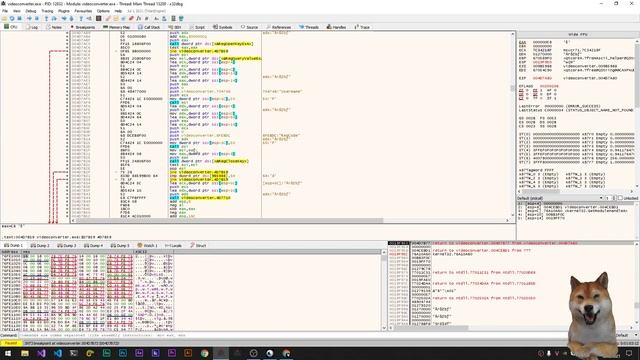Screen dimensions: 640x360
Task: Click the Stop debugging toolbar icon
Action: coord(19,19)
